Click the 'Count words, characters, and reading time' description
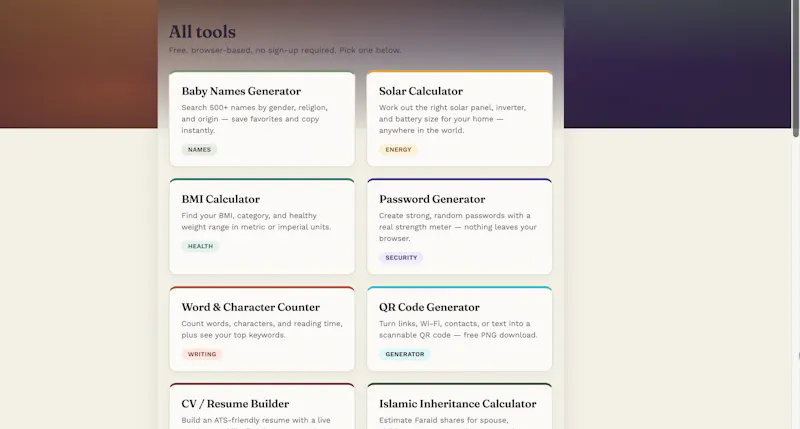 pos(262,329)
